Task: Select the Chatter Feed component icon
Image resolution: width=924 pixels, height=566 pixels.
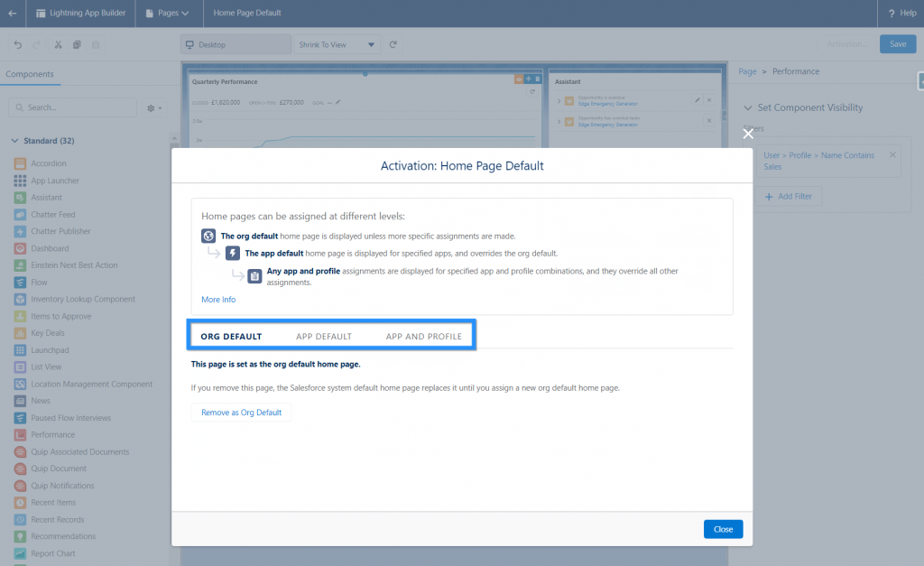Action: 20,215
